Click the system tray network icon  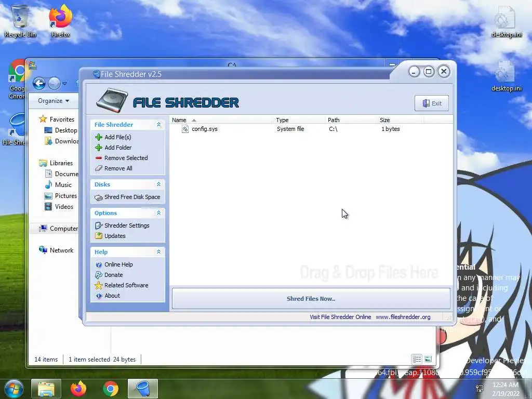pyautogui.click(x=480, y=389)
